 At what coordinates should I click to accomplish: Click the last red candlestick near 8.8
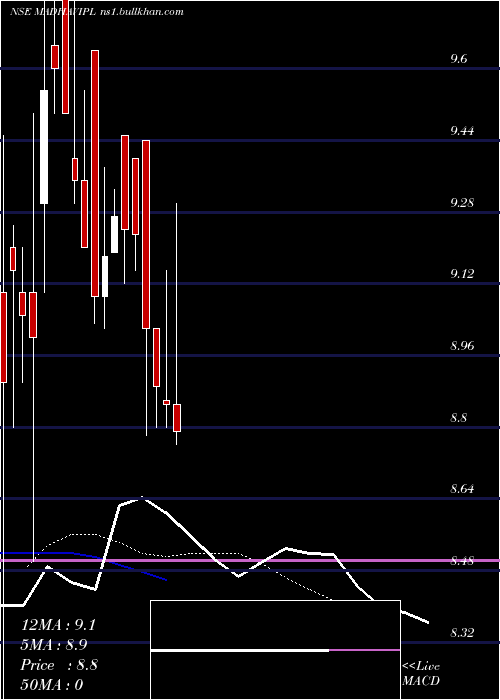177,418
